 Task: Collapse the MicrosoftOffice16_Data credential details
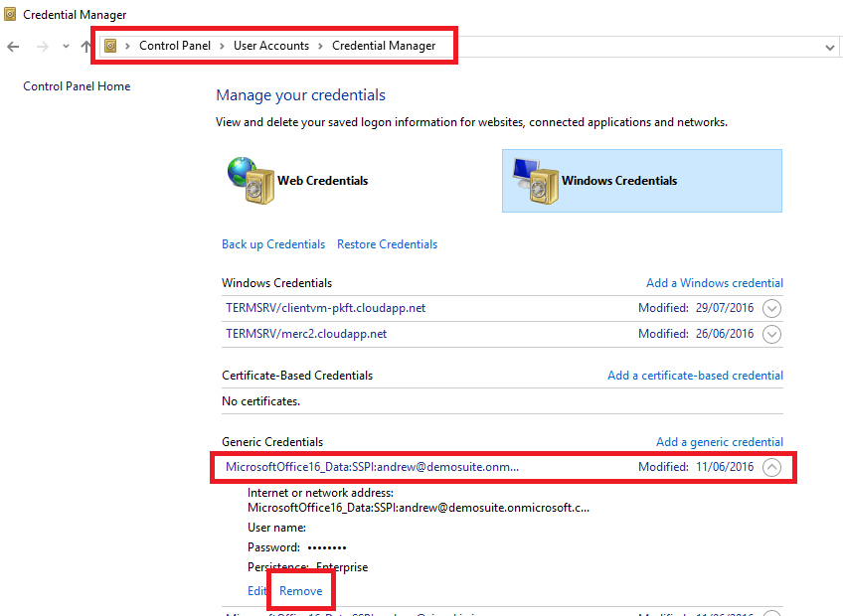click(x=772, y=467)
